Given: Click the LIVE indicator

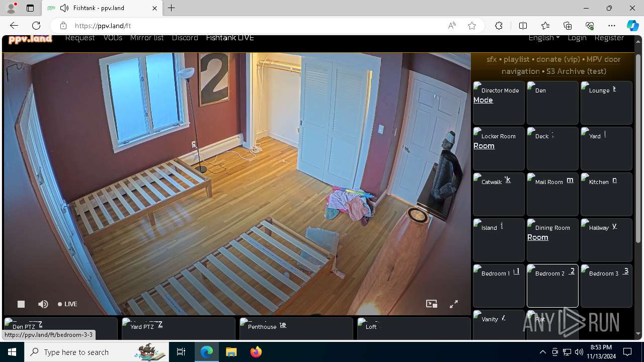Looking at the screenshot, I should (x=67, y=304).
